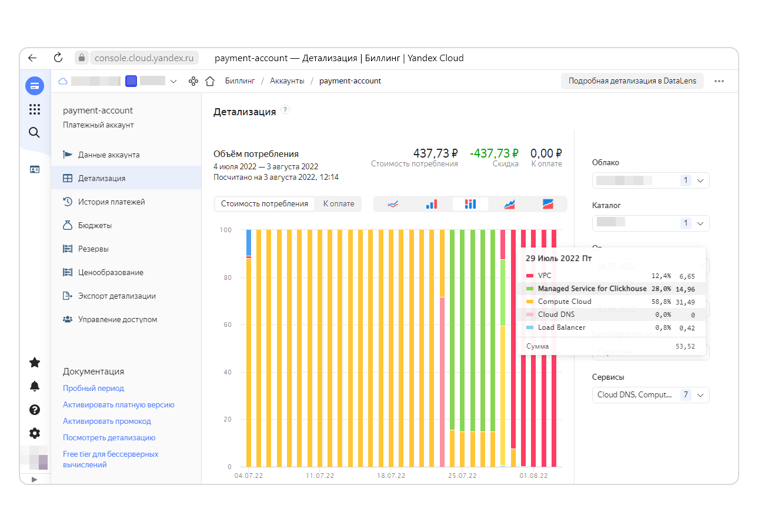Go back with the browser back arrow
This screenshot has width=758, height=532.
coord(32,58)
